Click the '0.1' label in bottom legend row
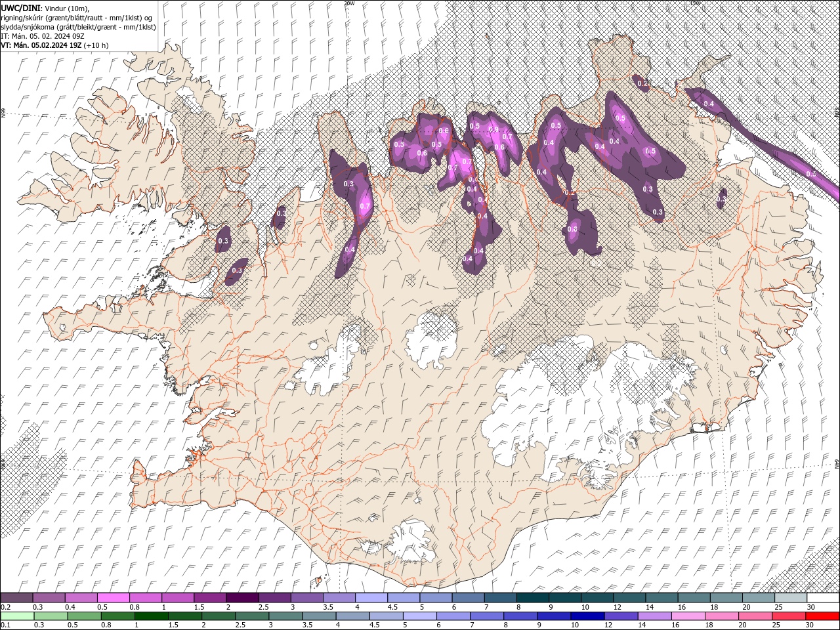840x630 pixels. (x=6, y=625)
